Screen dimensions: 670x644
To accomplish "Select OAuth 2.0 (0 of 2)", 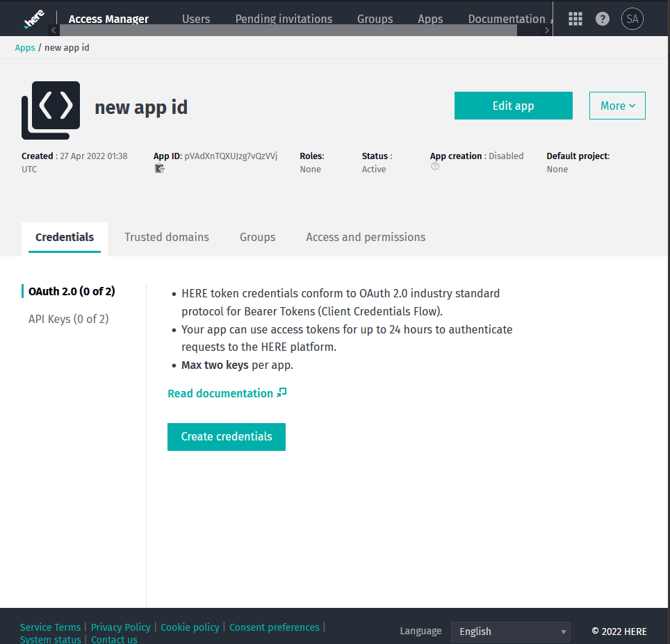I will click(x=72, y=291).
